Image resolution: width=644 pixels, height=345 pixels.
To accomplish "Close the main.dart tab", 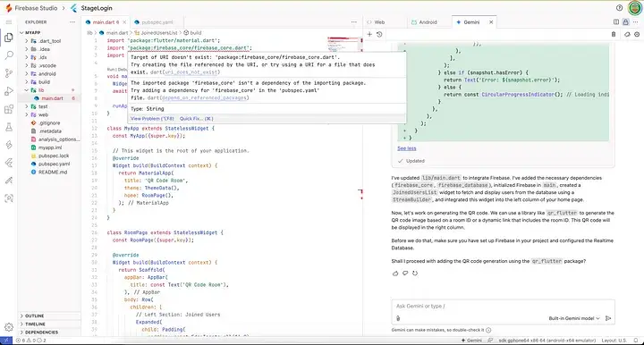I will coord(124,22).
